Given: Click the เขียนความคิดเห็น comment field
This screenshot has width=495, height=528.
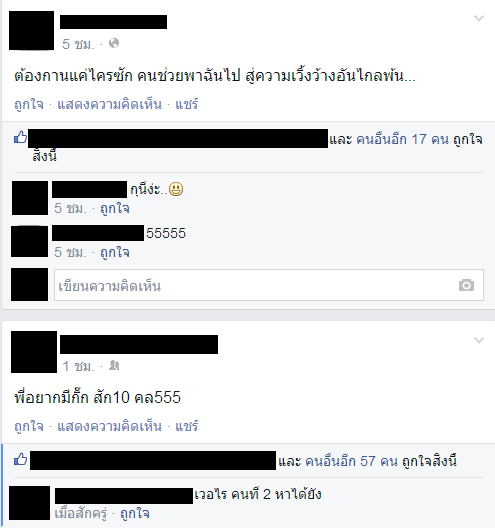Looking at the screenshot, I should [x=269, y=285].
